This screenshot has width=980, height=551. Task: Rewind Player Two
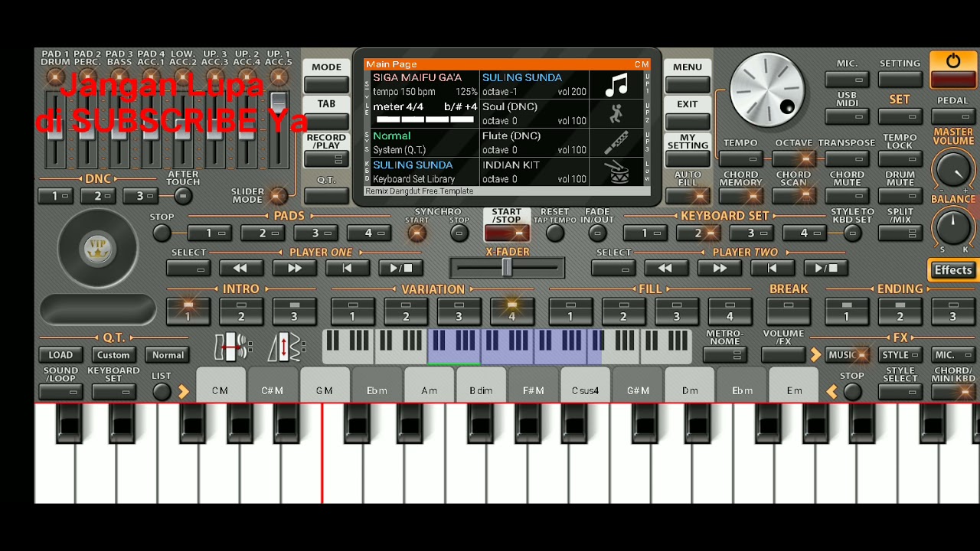coord(665,268)
